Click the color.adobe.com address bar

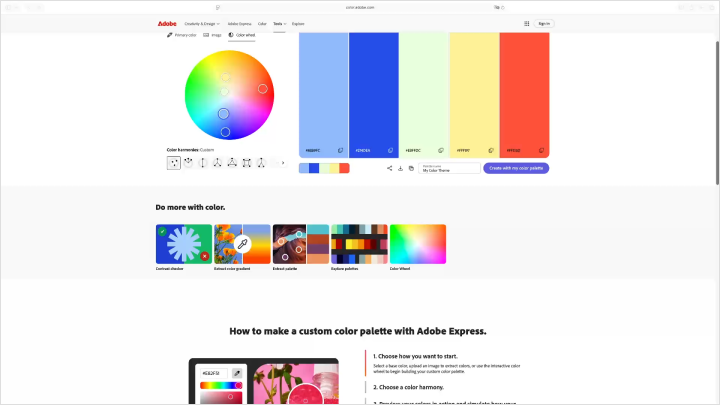click(360, 7)
